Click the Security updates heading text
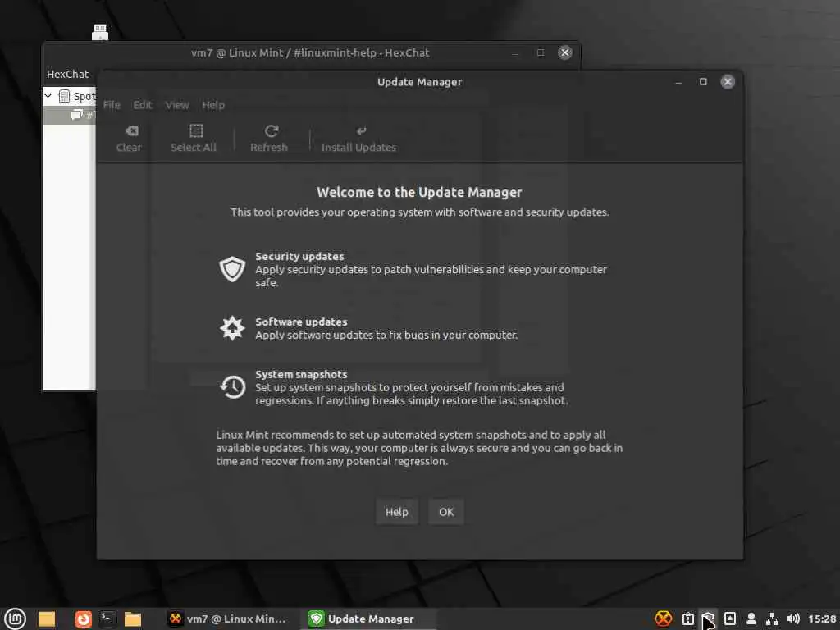This screenshot has height=630, width=840. tap(299, 256)
